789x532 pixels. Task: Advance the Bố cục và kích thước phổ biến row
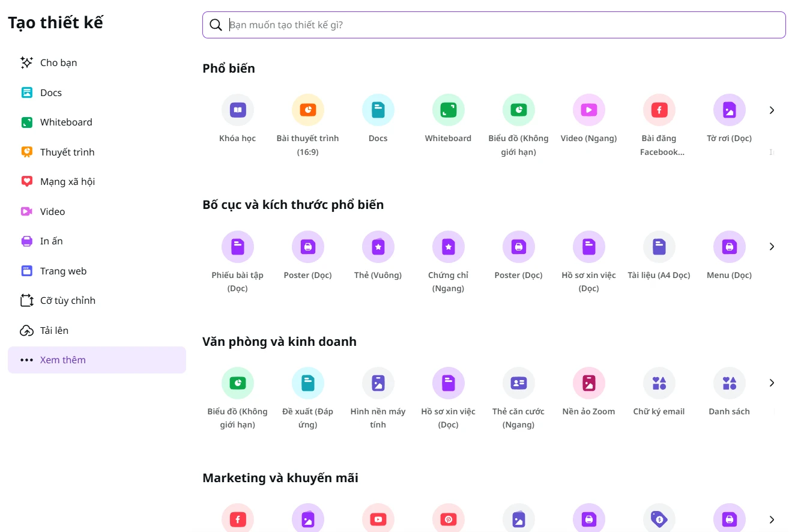[x=772, y=247]
